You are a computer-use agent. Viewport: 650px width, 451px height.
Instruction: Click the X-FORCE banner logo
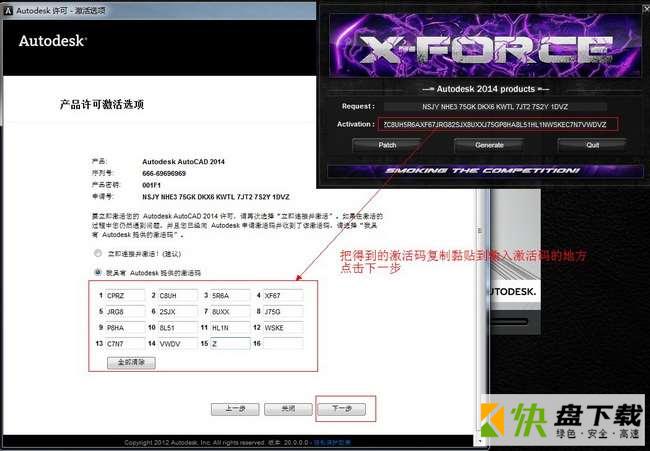click(484, 48)
